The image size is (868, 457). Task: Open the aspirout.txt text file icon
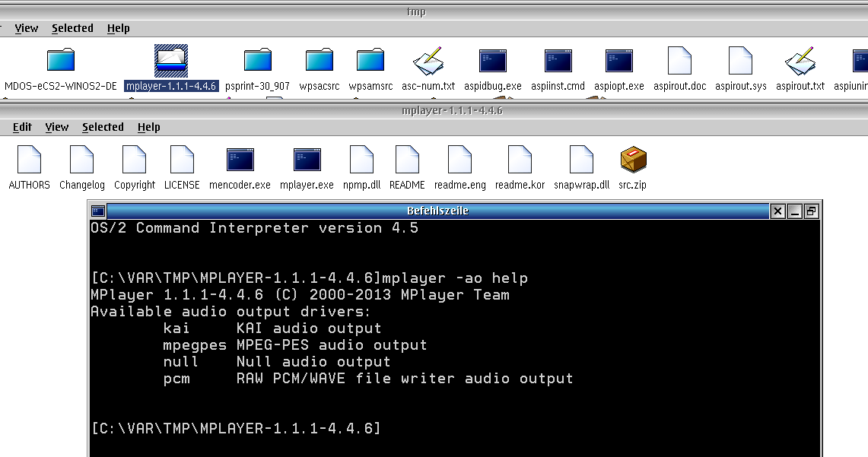800,60
